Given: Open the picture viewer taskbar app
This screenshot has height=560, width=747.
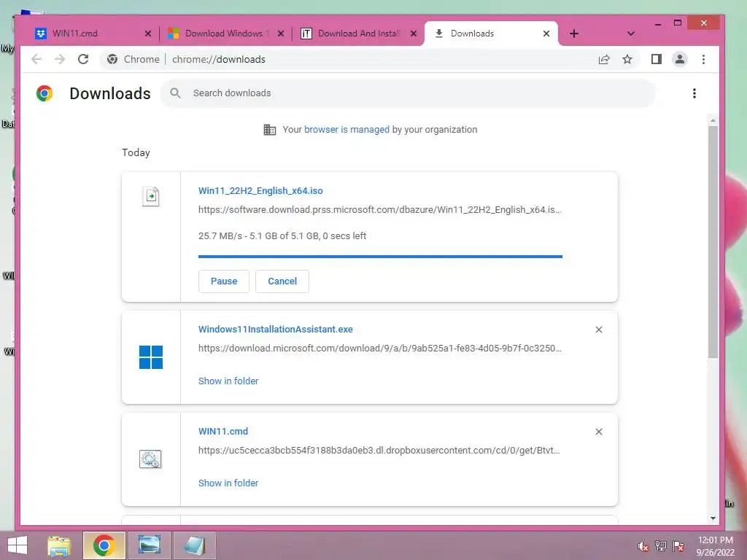Looking at the screenshot, I should [150, 545].
